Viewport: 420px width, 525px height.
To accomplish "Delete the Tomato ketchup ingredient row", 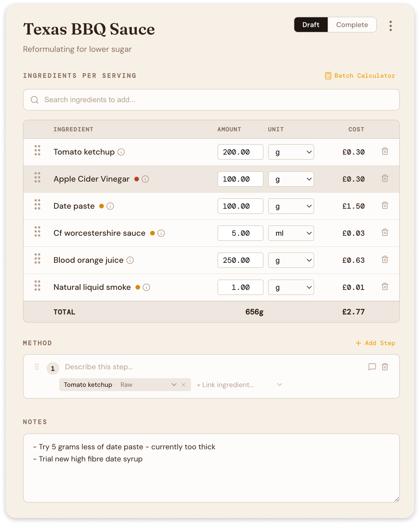I will point(384,152).
